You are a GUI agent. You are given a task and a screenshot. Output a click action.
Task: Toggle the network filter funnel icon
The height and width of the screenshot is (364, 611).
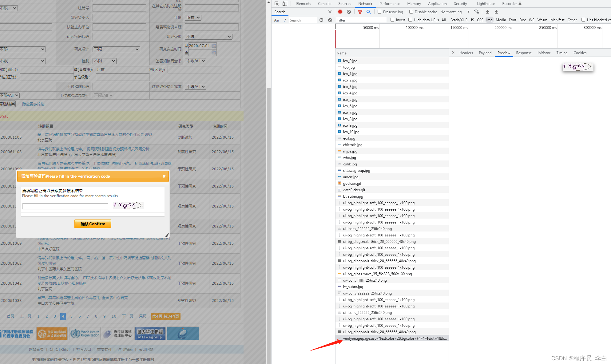click(360, 12)
